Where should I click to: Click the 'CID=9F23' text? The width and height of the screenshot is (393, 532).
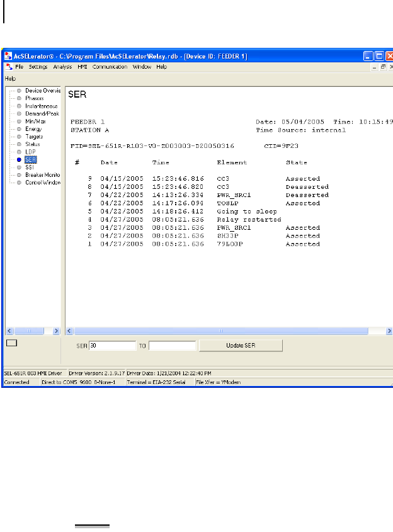(x=281, y=146)
